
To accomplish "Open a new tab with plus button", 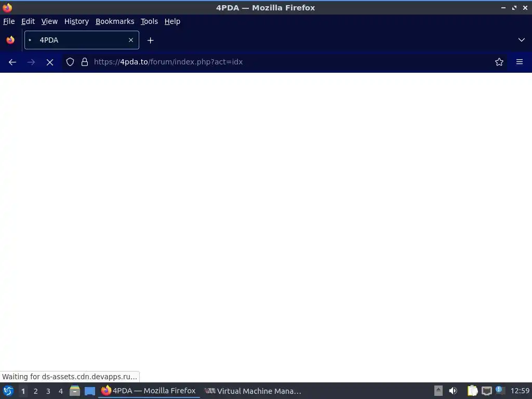I will 150,41.
